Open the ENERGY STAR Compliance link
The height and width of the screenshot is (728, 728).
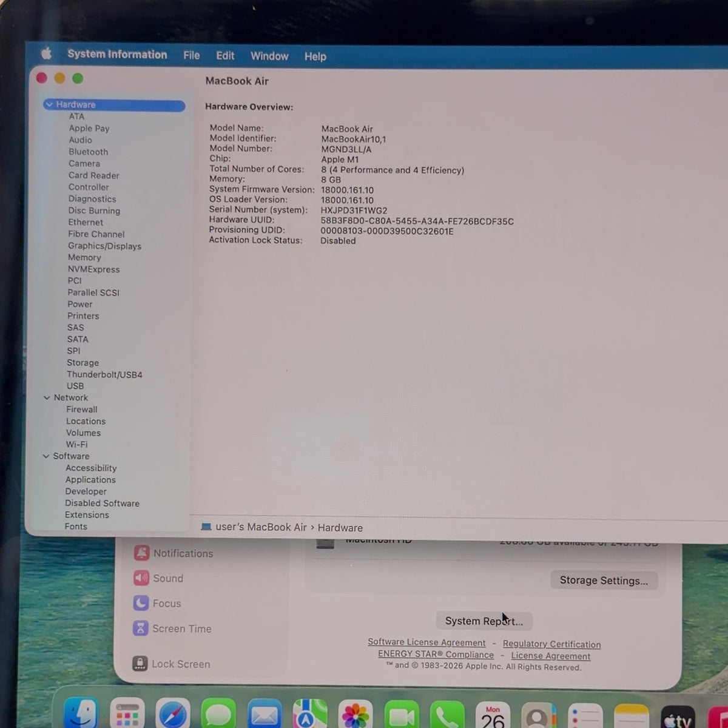436,655
